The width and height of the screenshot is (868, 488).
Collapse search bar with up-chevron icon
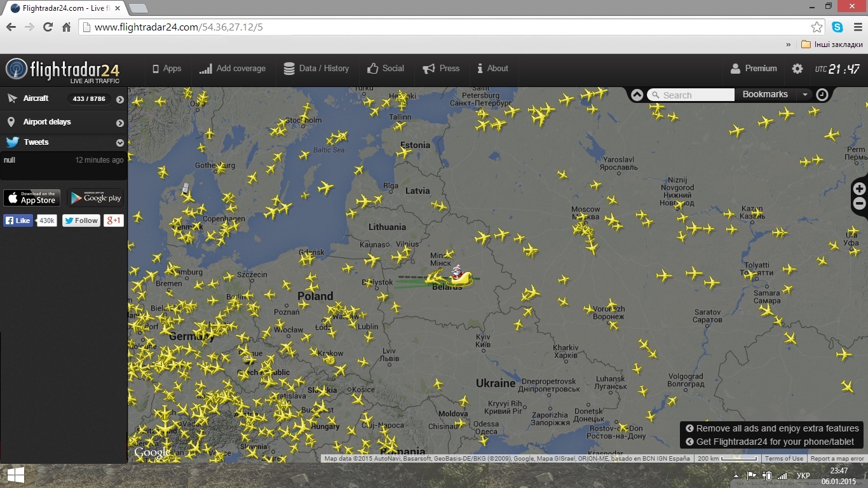coord(637,95)
